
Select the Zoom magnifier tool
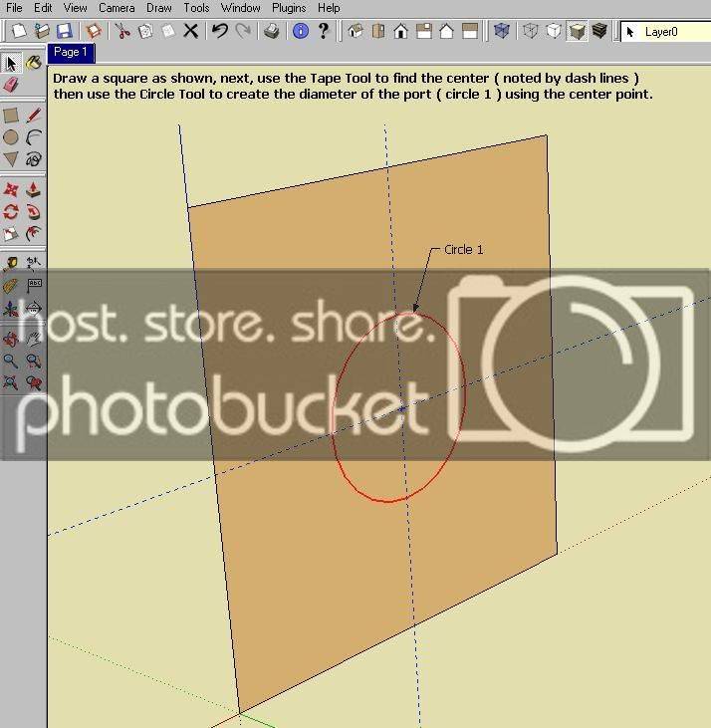pos(11,361)
